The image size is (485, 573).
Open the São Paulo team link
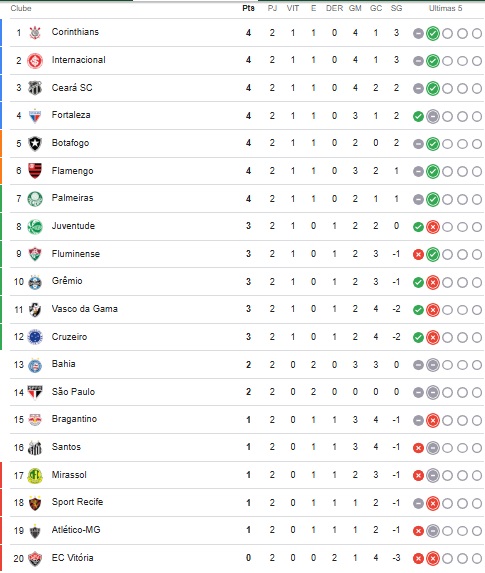(73, 392)
